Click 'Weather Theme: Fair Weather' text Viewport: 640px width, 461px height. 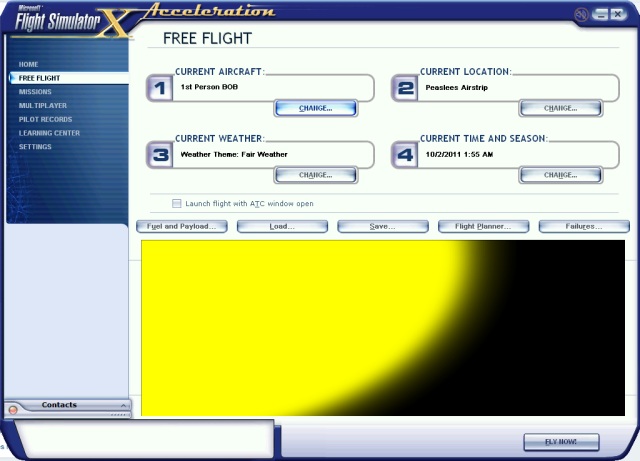234,154
